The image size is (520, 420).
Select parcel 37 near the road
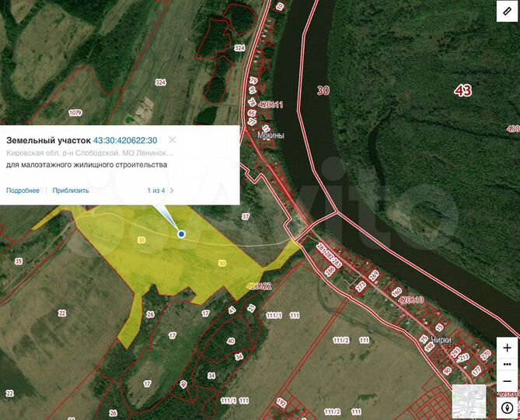tap(246, 217)
